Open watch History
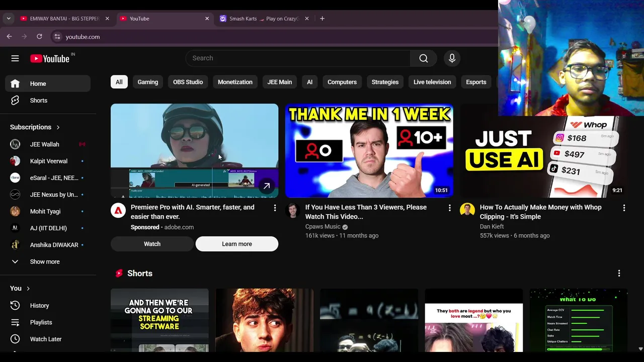 point(48,306)
